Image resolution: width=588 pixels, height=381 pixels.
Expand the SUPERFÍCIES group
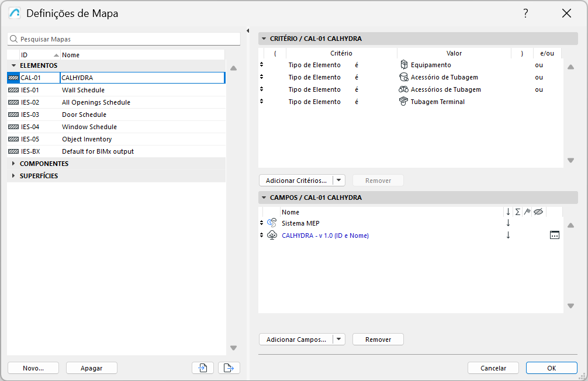(x=13, y=176)
